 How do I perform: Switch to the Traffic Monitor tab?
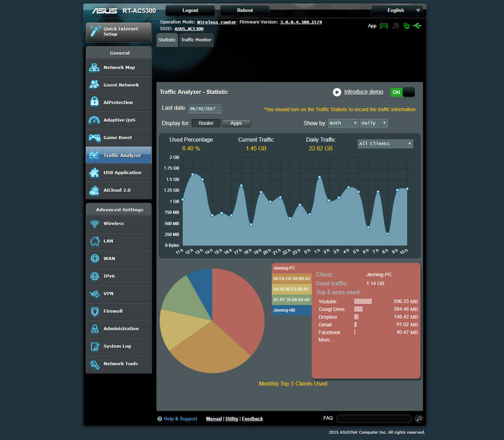tap(196, 40)
